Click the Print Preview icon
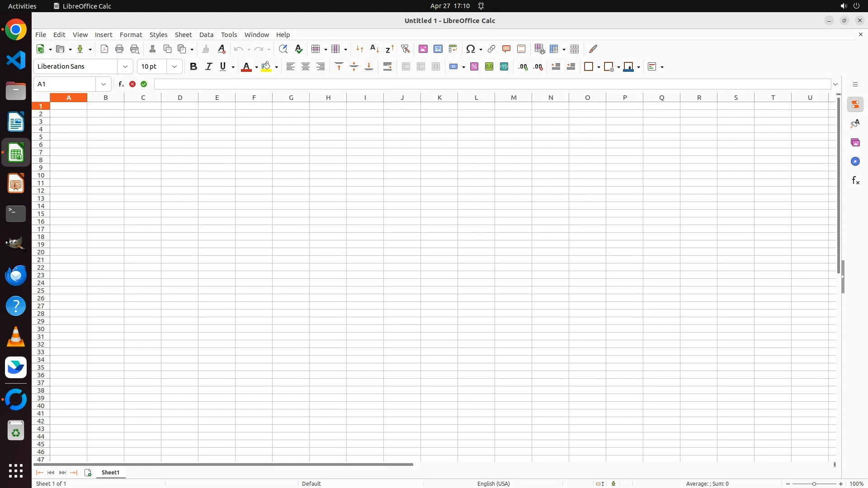Viewport: 868px width, 488px height. coord(134,49)
